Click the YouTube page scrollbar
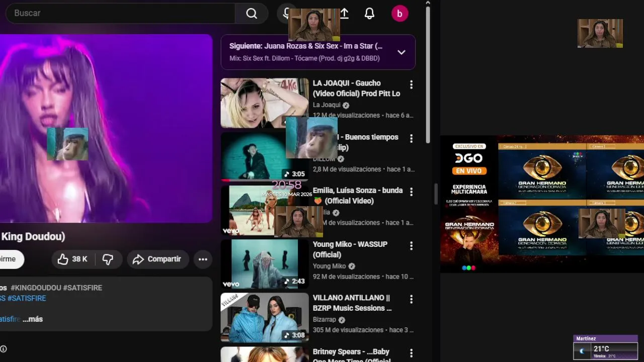 (428, 75)
